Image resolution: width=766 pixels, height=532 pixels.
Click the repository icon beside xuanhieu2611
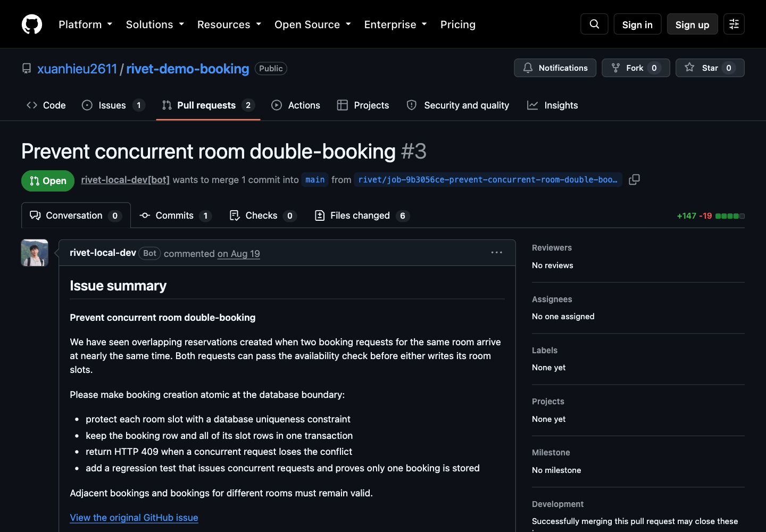coord(27,69)
